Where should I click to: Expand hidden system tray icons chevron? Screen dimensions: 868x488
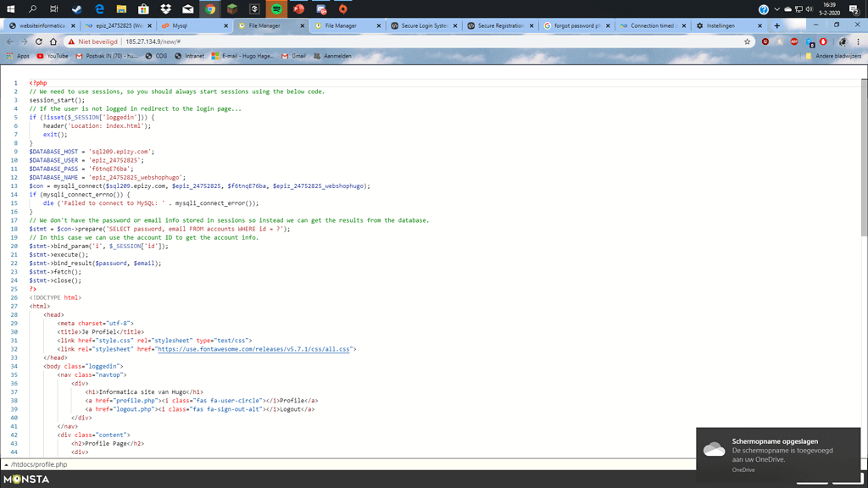(x=776, y=9)
